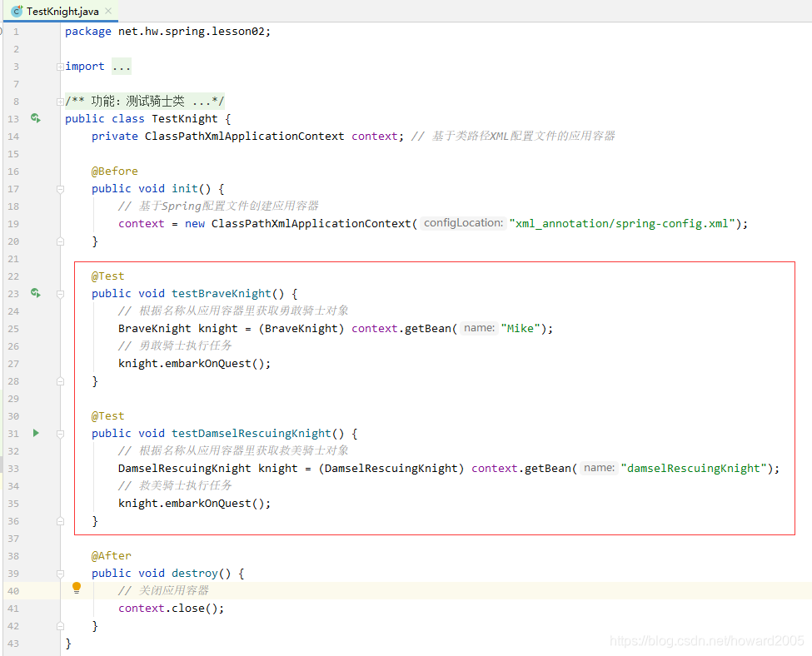Collapse the destroy() method at line 39
Screen dimensions: 812x656
[x=60, y=574]
